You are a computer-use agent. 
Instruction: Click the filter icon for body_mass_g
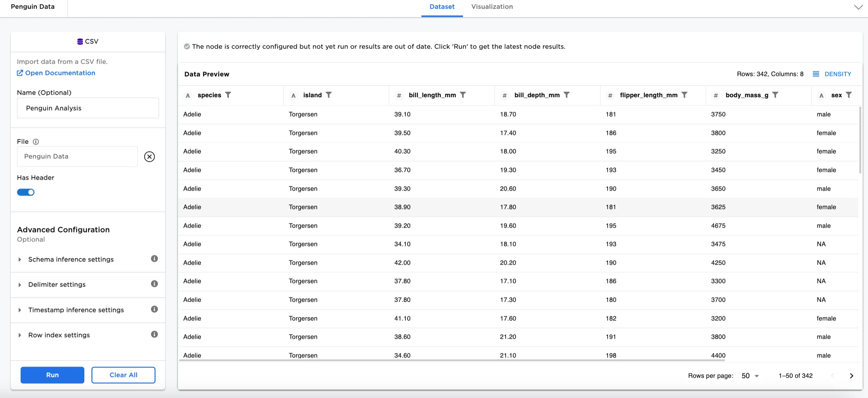click(x=776, y=95)
